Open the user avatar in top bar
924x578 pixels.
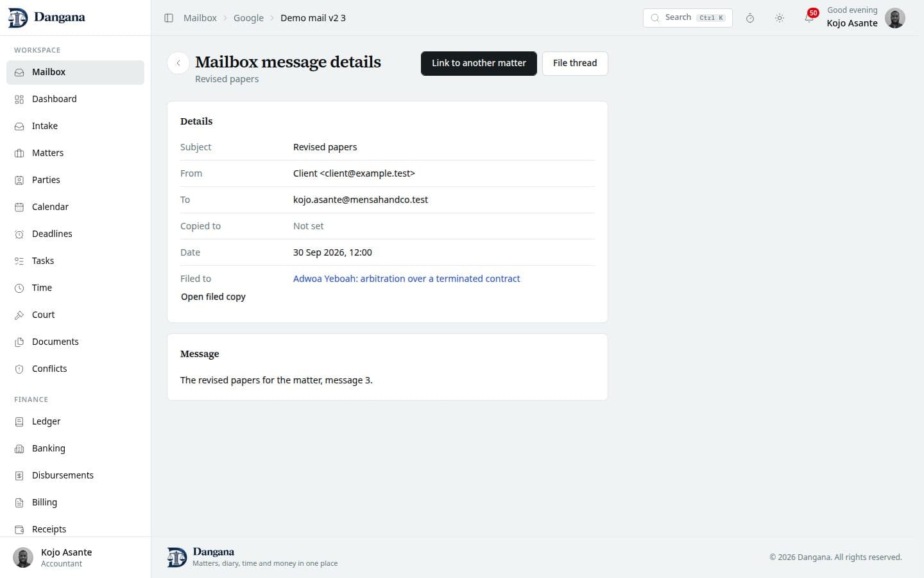point(895,18)
